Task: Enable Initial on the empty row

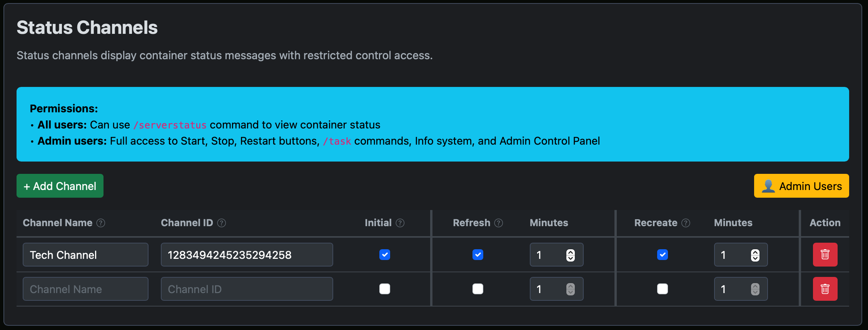Action: click(385, 289)
